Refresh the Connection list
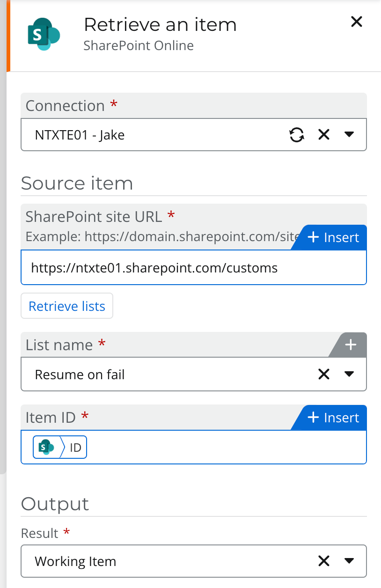Image resolution: width=381 pixels, height=588 pixels. 297,135
